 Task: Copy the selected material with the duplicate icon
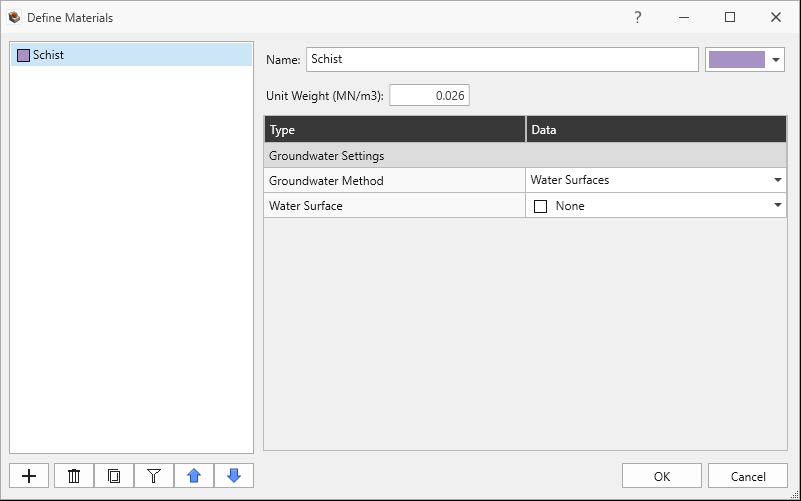tap(114, 476)
